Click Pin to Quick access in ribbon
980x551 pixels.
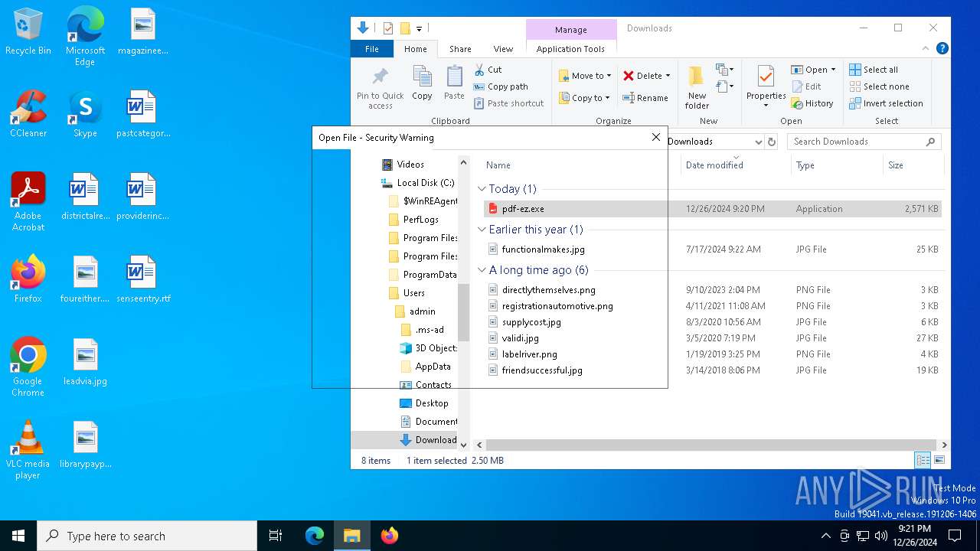point(380,88)
